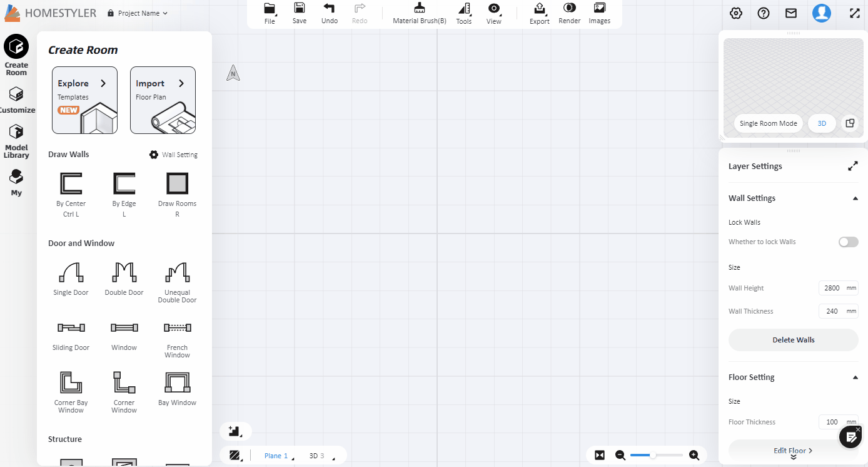The height and width of the screenshot is (467, 868).
Task: Open the View menu
Action: point(493,13)
